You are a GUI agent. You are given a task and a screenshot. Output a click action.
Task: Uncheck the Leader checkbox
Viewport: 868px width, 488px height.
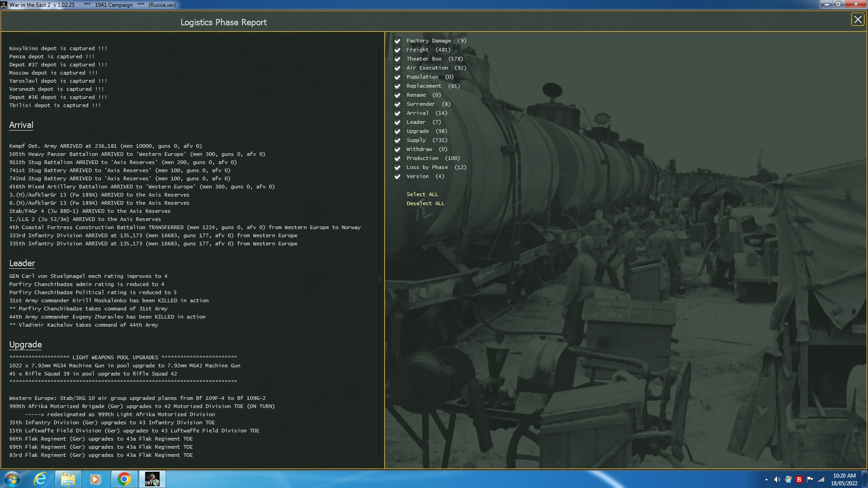click(x=397, y=122)
